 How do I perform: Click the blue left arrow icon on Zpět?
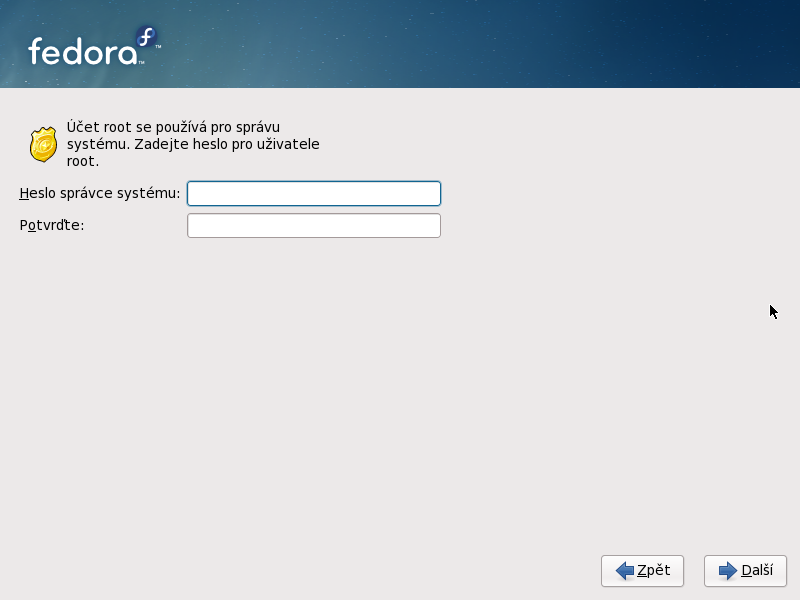[x=625, y=571]
